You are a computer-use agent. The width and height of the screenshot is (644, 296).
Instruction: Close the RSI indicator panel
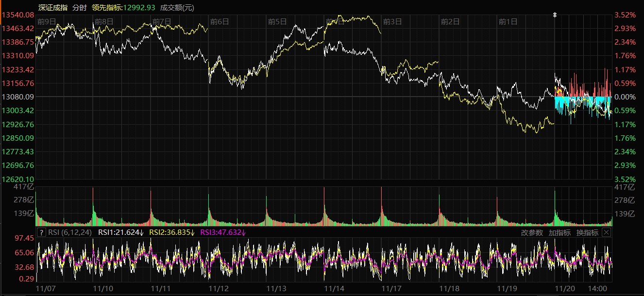click(x=606, y=232)
